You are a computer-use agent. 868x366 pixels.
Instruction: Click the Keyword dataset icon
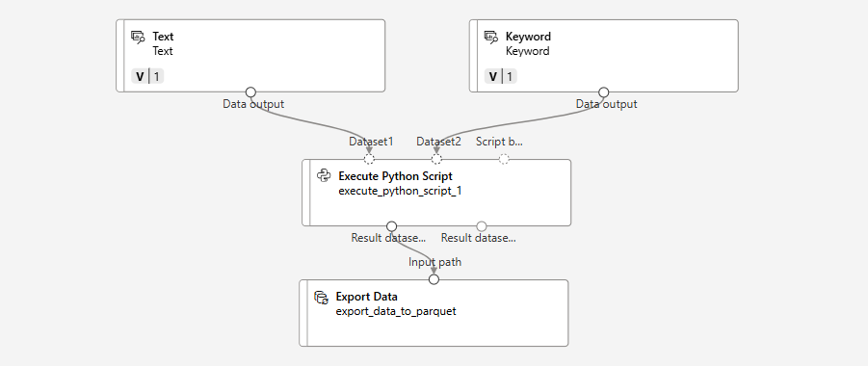pyautogui.click(x=491, y=38)
